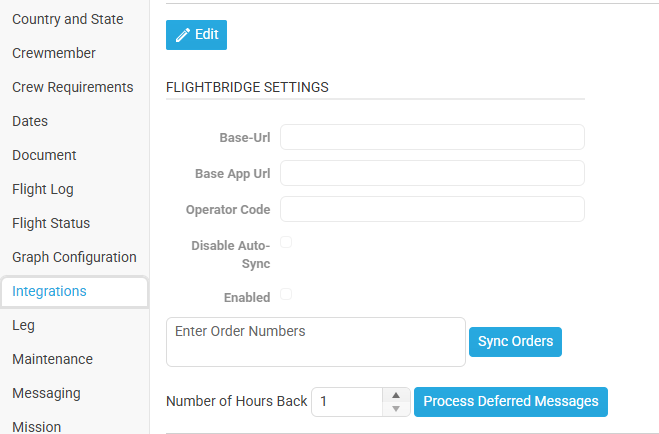
Task: Click the pencil Edit button
Action: pos(196,34)
